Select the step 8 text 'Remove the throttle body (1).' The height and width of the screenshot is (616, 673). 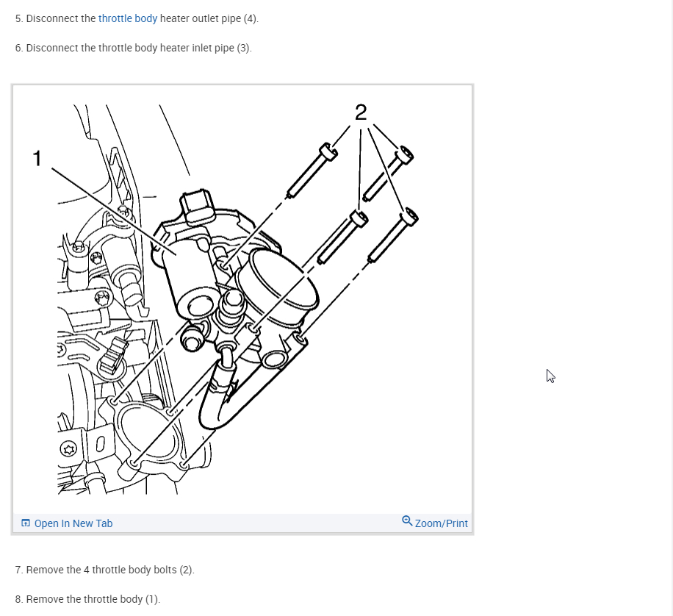[x=88, y=599]
